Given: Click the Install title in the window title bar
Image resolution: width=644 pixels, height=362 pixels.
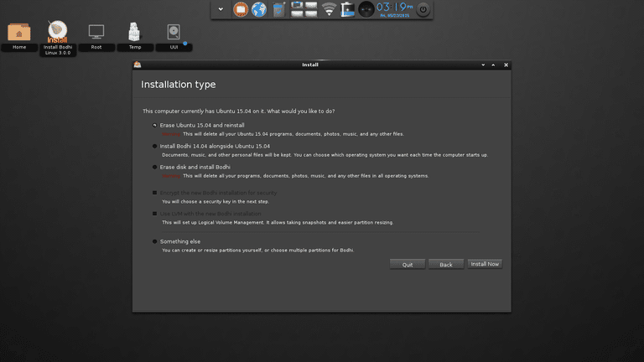Looking at the screenshot, I should pos(310,65).
